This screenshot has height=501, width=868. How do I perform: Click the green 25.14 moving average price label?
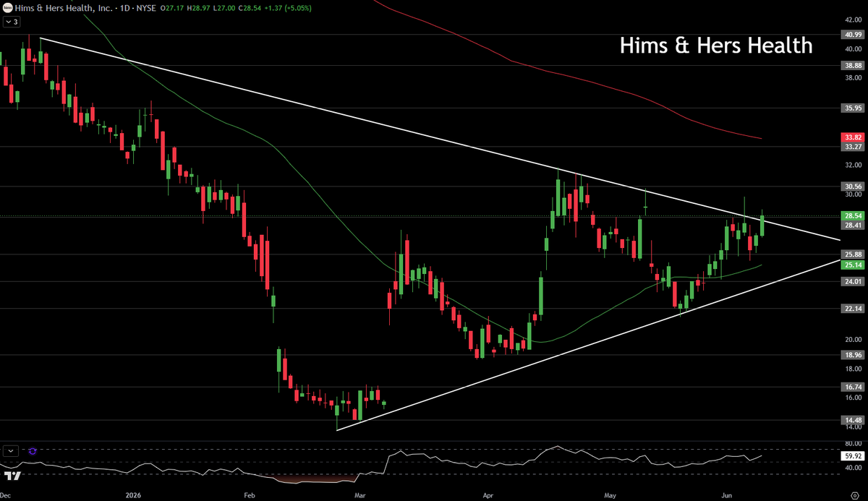tap(852, 265)
